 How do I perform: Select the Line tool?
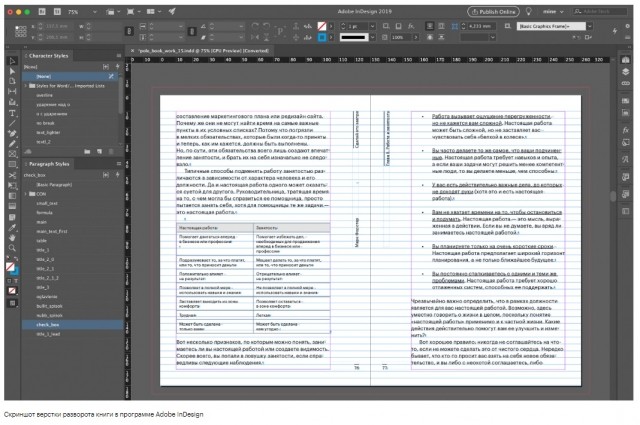[12, 123]
